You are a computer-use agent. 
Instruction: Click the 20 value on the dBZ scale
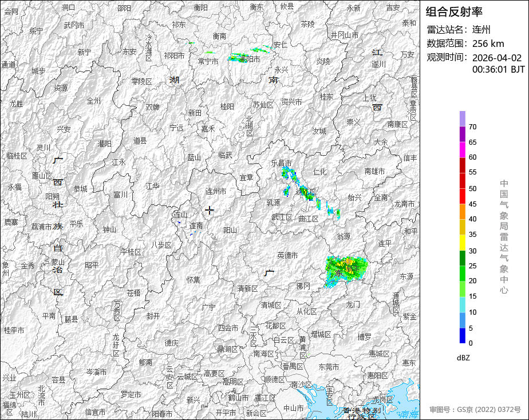coord(473,280)
